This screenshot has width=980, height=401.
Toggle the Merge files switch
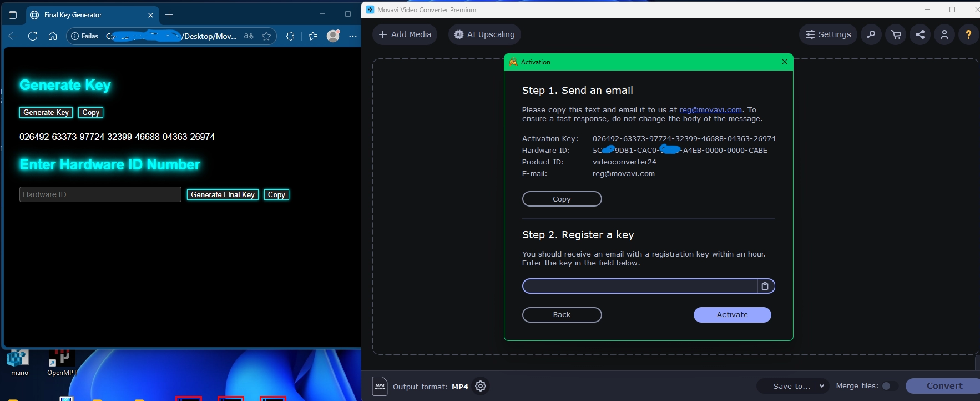coord(889,386)
